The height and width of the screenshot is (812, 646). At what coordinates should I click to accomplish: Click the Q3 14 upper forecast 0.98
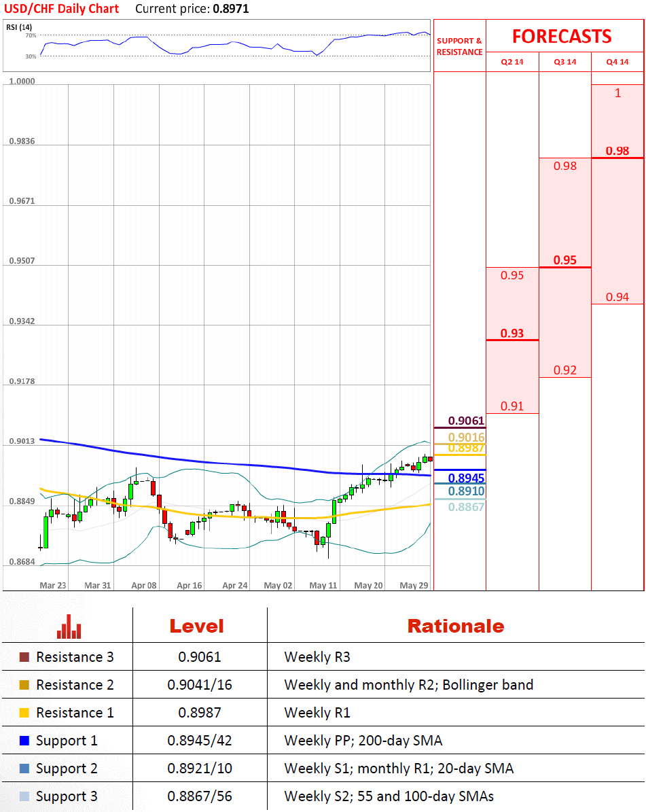(x=564, y=166)
